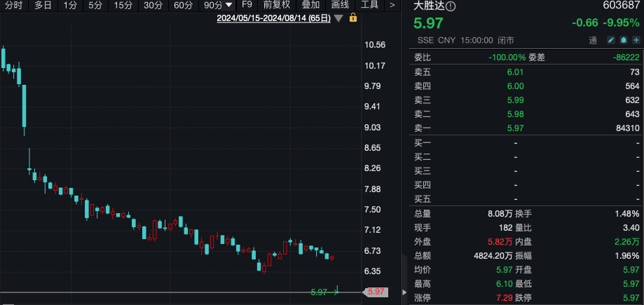Click the 2024/05/15-2024/08/14 (65日) date link
The height and width of the screenshot is (305, 644).
[x=273, y=18]
